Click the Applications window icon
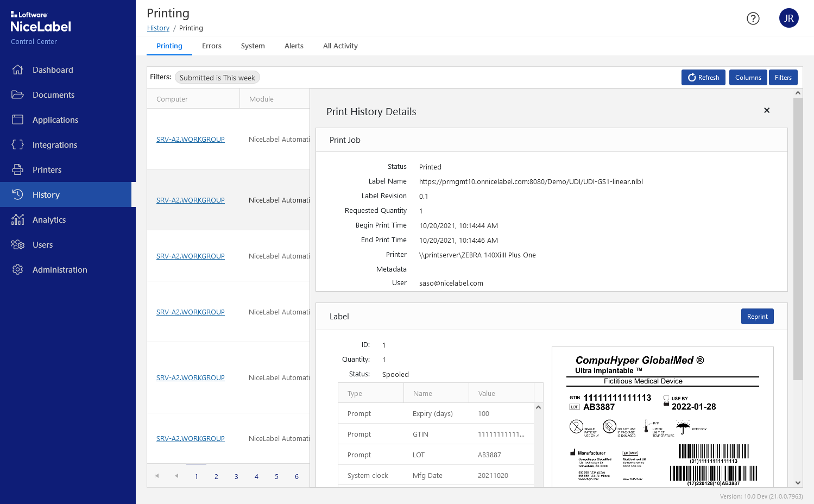The width and height of the screenshot is (814, 504). 17,119
